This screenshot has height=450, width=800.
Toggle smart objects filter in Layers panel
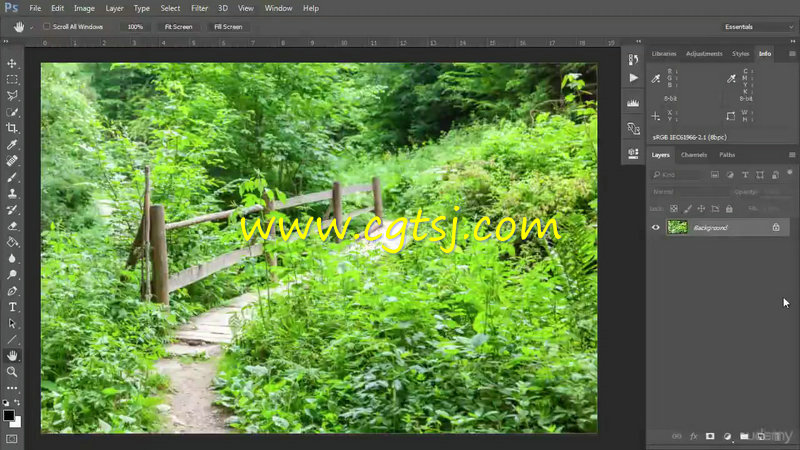tap(776, 175)
